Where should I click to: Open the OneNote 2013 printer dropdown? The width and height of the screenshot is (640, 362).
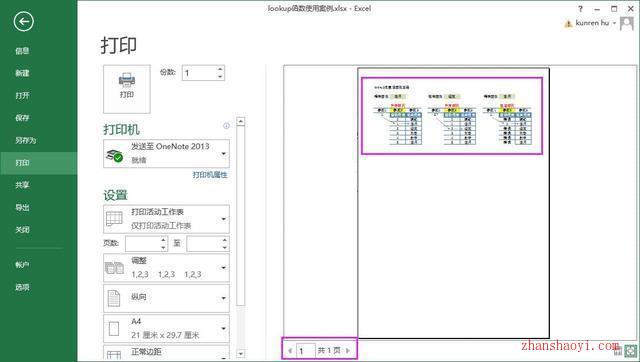pyautogui.click(x=166, y=153)
